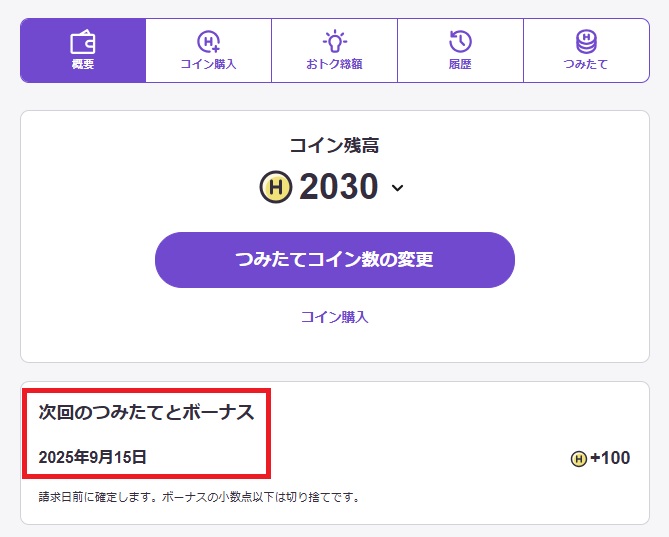Click the +100 bonus amount
This screenshot has height=537, width=669.
610,459
